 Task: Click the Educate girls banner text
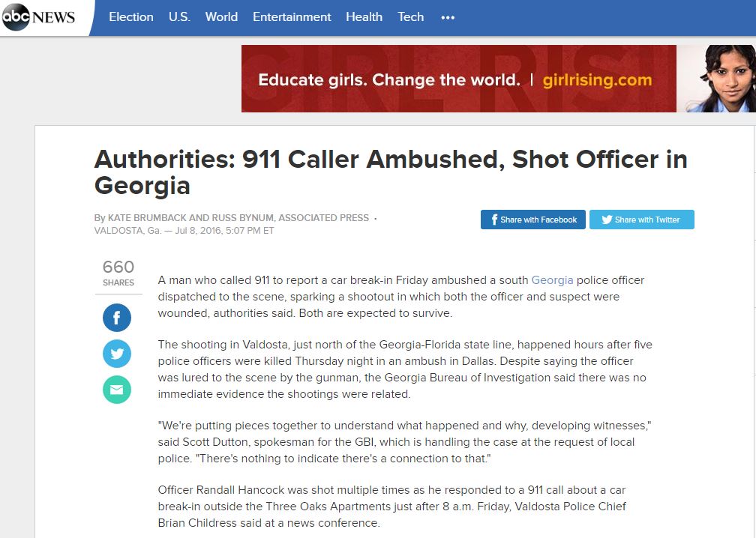point(389,79)
